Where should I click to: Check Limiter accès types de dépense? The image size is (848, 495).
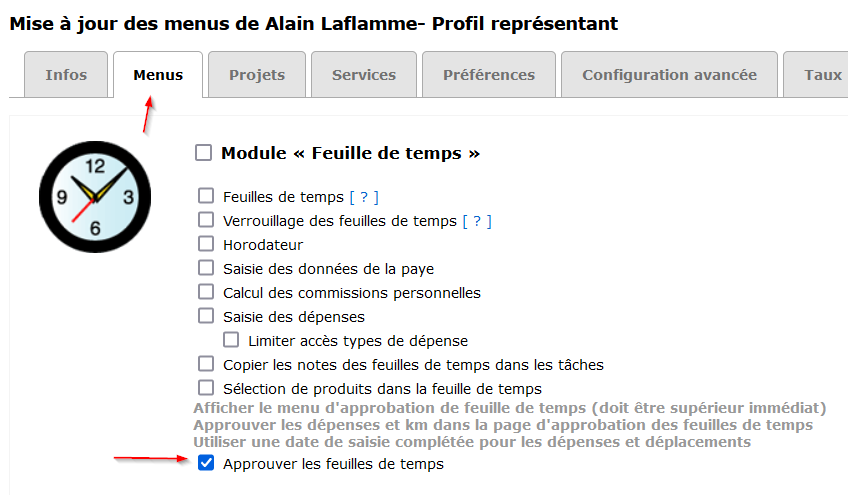pos(231,340)
